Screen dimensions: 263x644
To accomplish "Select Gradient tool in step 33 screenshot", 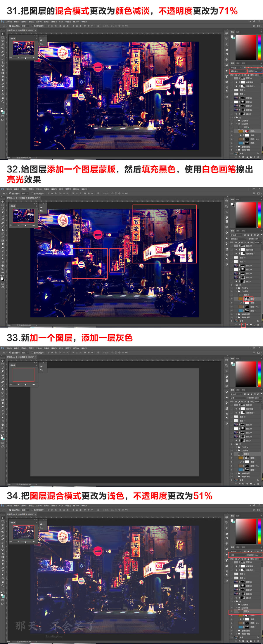I will 3,400.
